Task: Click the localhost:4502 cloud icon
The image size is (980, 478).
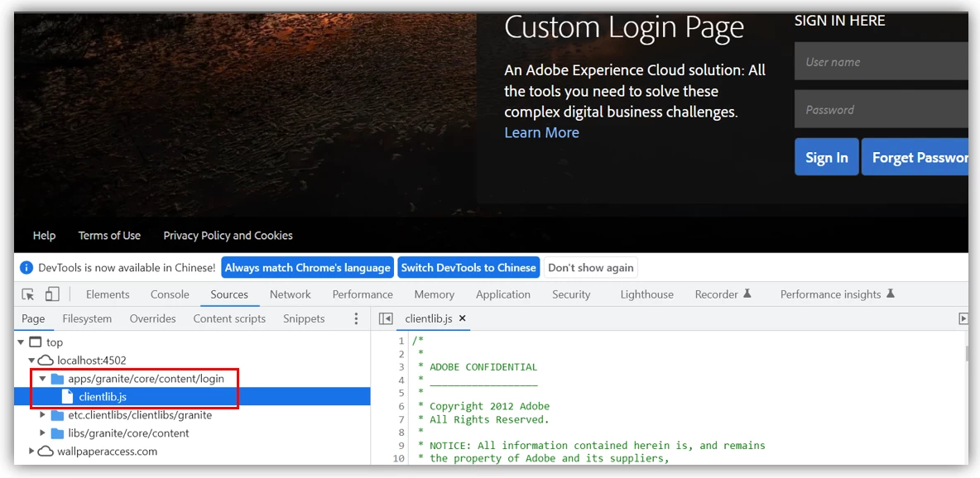Action: 46,361
